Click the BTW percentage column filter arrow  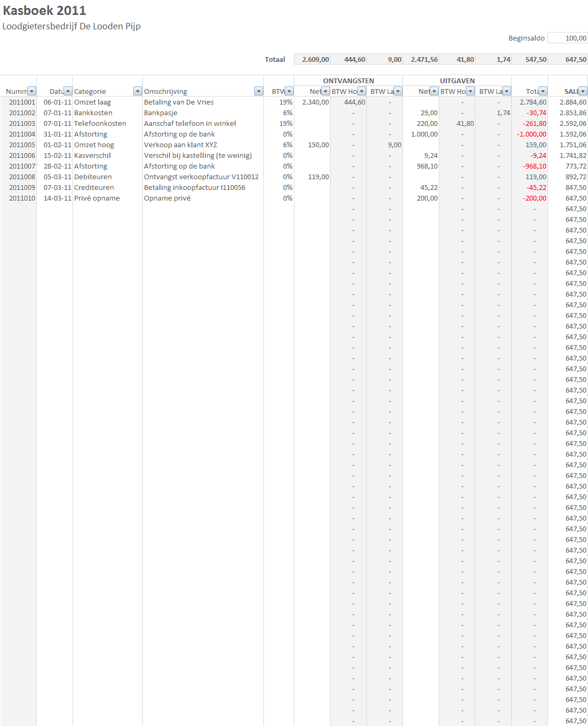pos(289,91)
